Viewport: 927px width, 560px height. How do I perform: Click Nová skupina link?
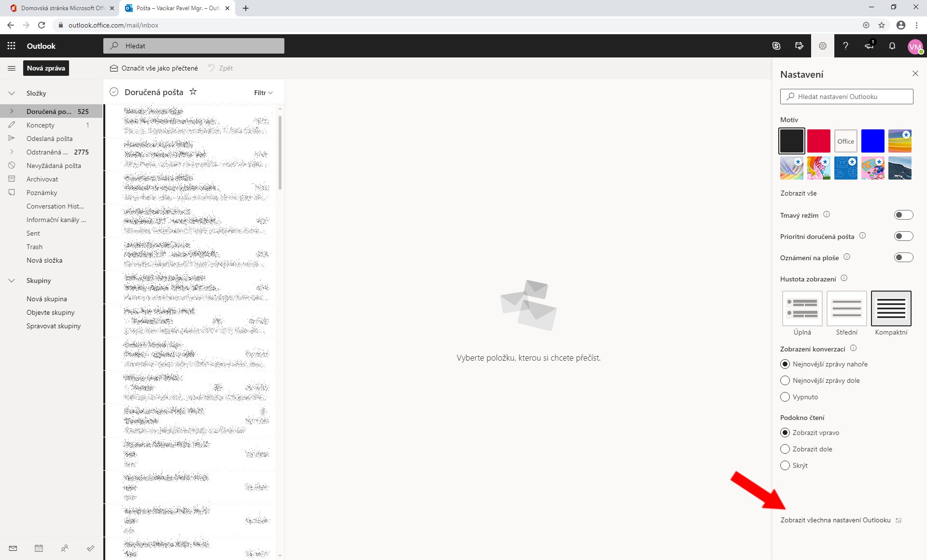(47, 299)
